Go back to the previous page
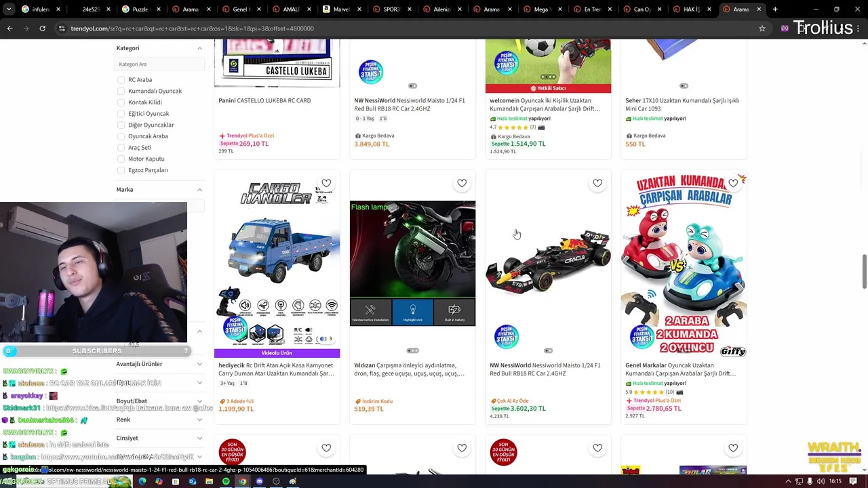 [x=9, y=28]
